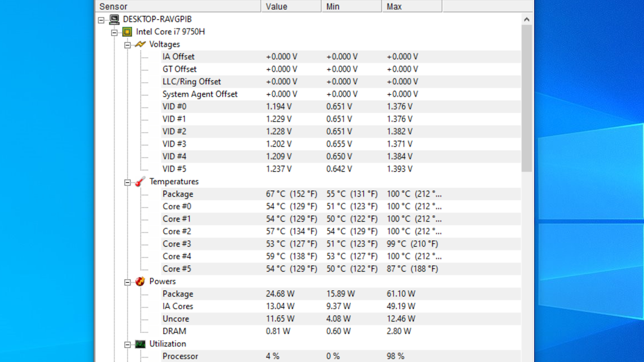Select the GT Offset row
This screenshot has width=644, height=362.
pos(341,69)
